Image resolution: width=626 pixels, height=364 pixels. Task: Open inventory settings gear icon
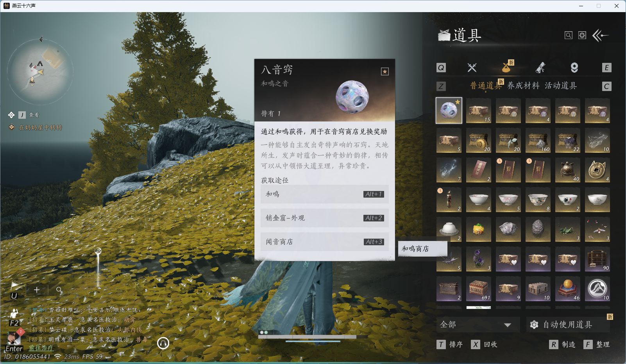(x=582, y=36)
